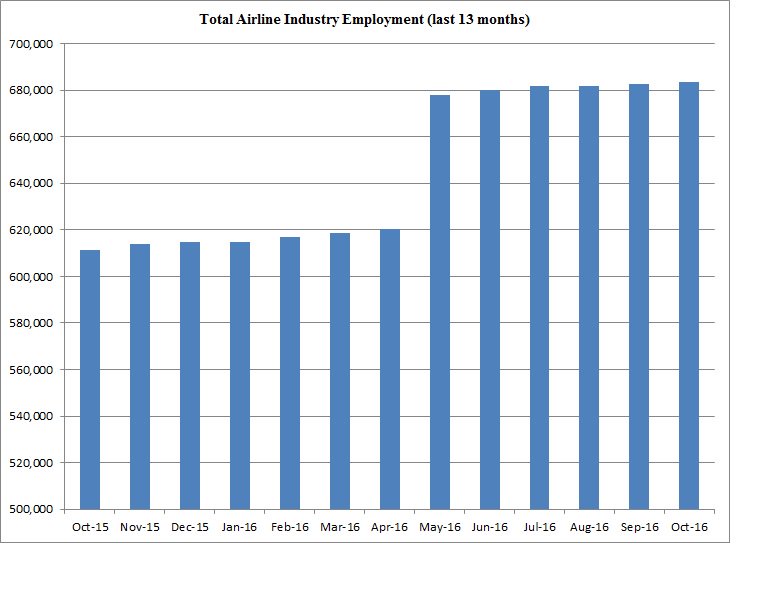768x614 pixels.
Task: Select the '660,000' y-axis value
Action: tap(31, 137)
